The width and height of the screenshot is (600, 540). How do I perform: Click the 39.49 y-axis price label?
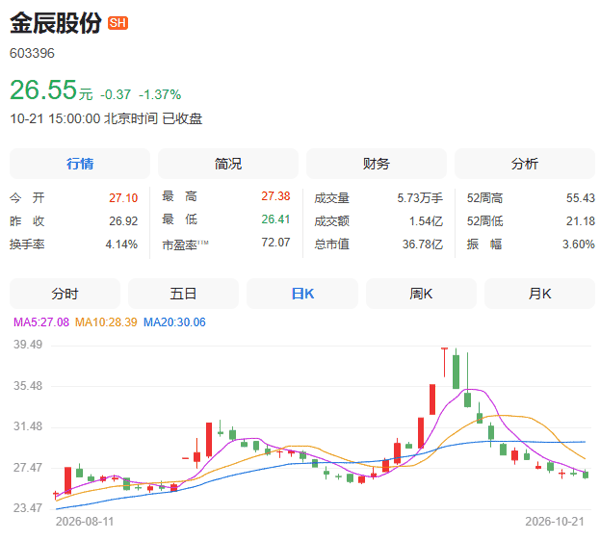point(28,344)
